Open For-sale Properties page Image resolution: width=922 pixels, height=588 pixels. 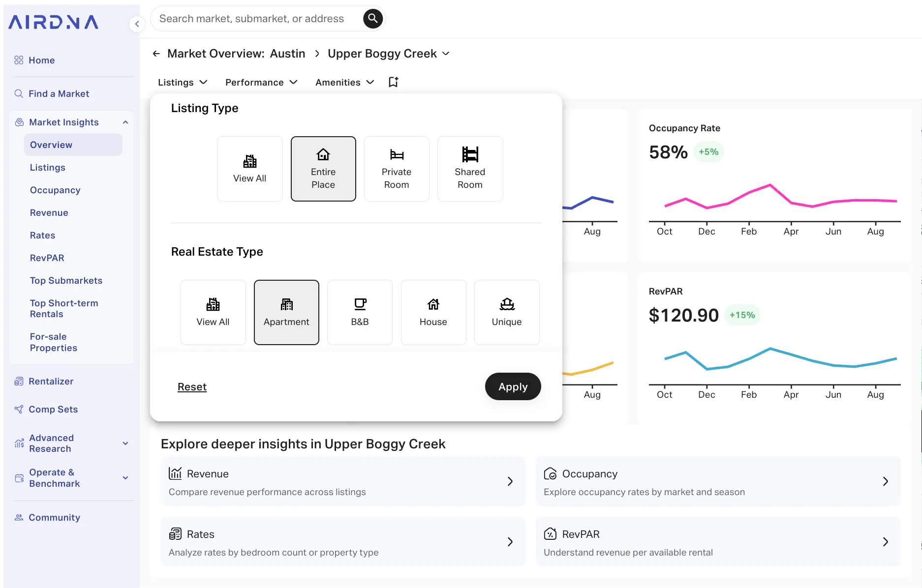pos(54,342)
